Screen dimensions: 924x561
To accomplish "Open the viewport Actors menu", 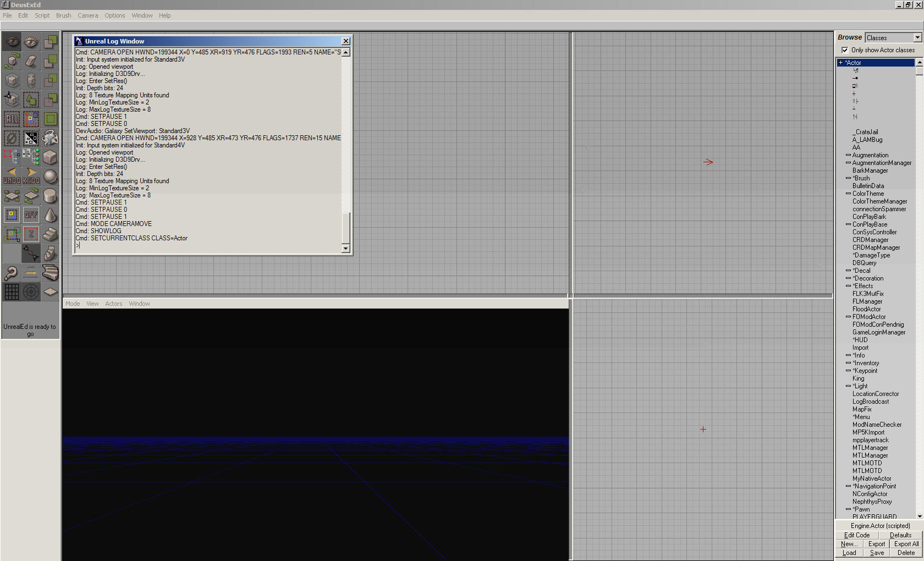I will tap(114, 304).
